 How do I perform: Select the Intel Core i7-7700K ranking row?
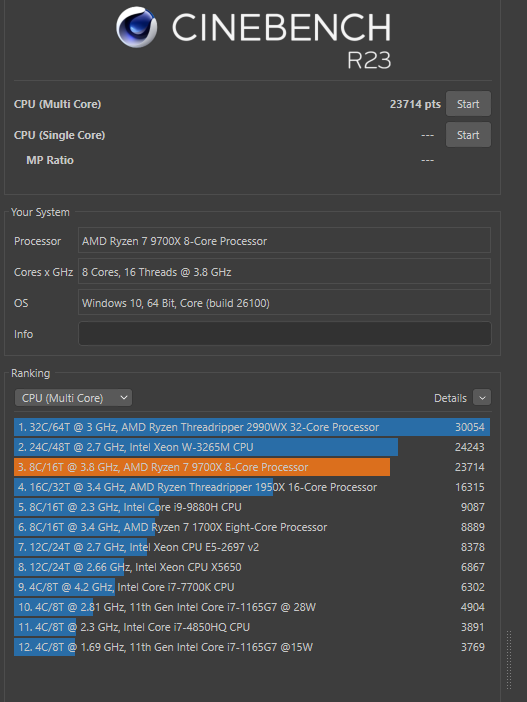[x=252, y=587]
